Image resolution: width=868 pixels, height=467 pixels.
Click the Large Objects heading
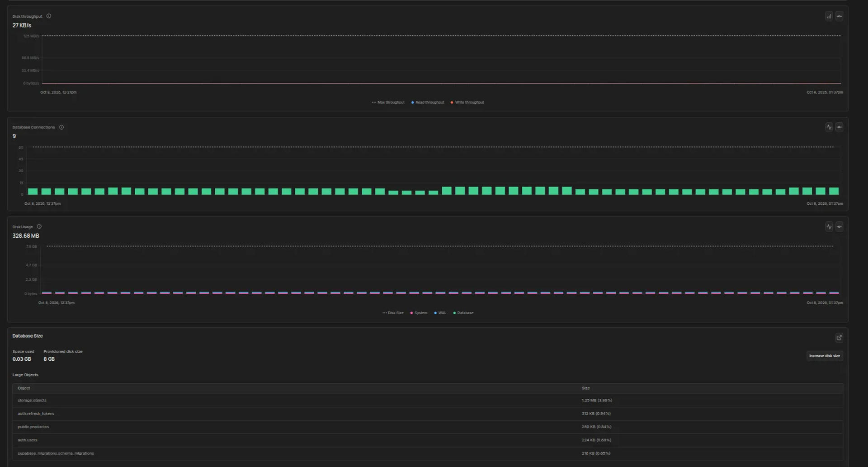point(25,375)
